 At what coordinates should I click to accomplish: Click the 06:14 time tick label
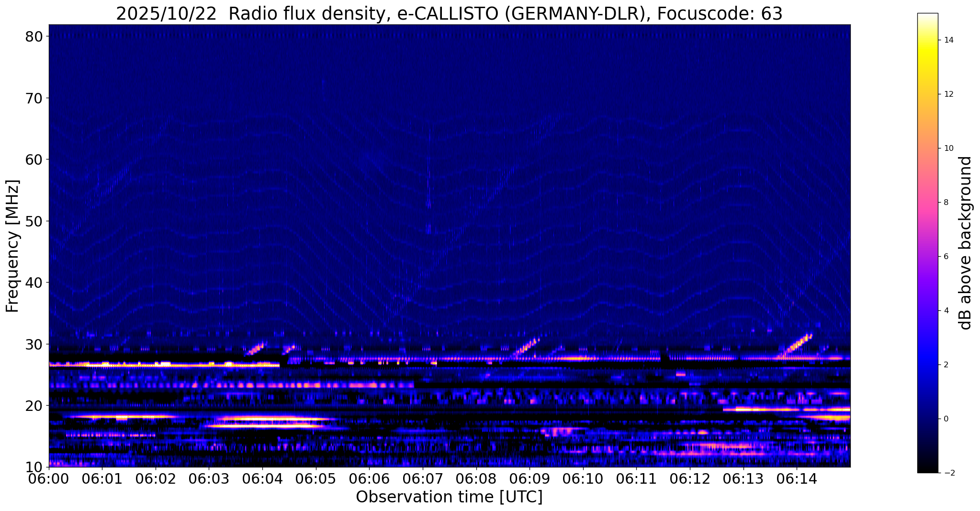pos(797,478)
